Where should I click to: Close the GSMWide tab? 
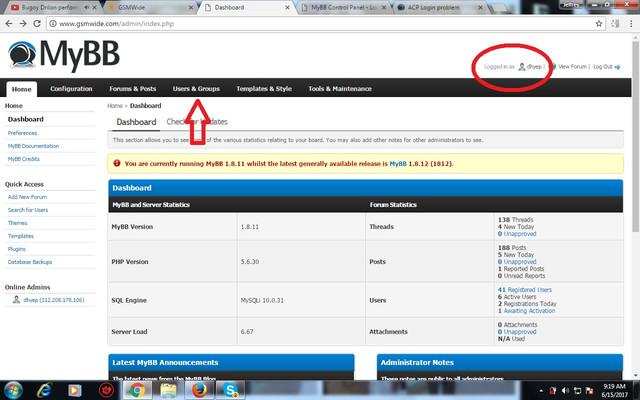click(191, 7)
